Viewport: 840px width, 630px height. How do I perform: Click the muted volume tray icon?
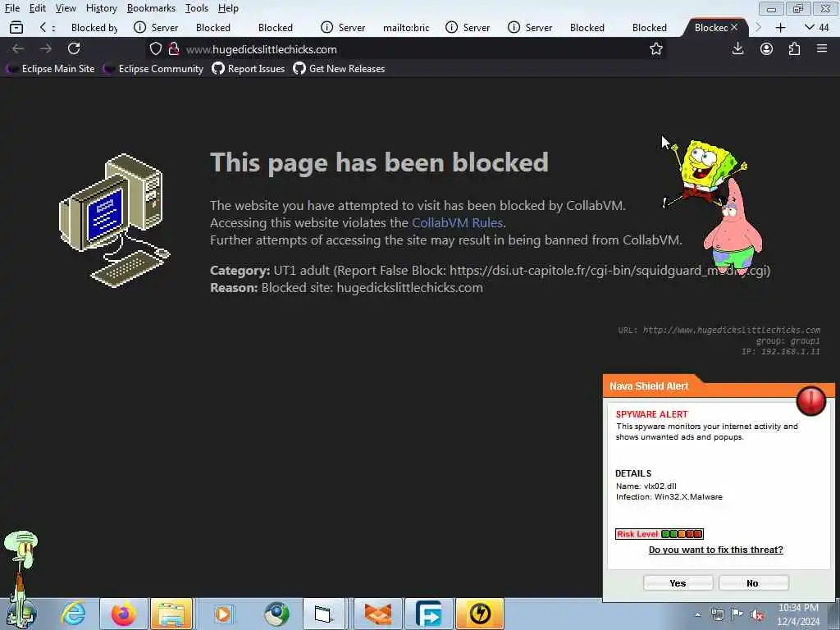pos(757,615)
